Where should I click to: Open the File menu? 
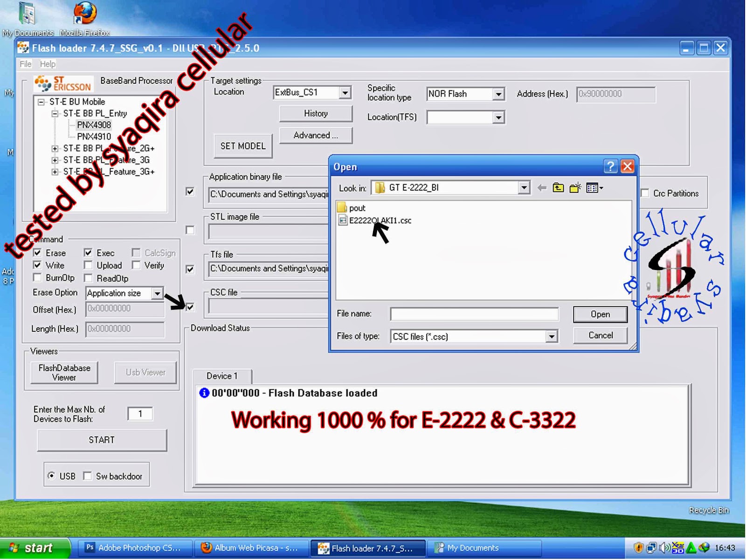pyautogui.click(x=26, y=64)
